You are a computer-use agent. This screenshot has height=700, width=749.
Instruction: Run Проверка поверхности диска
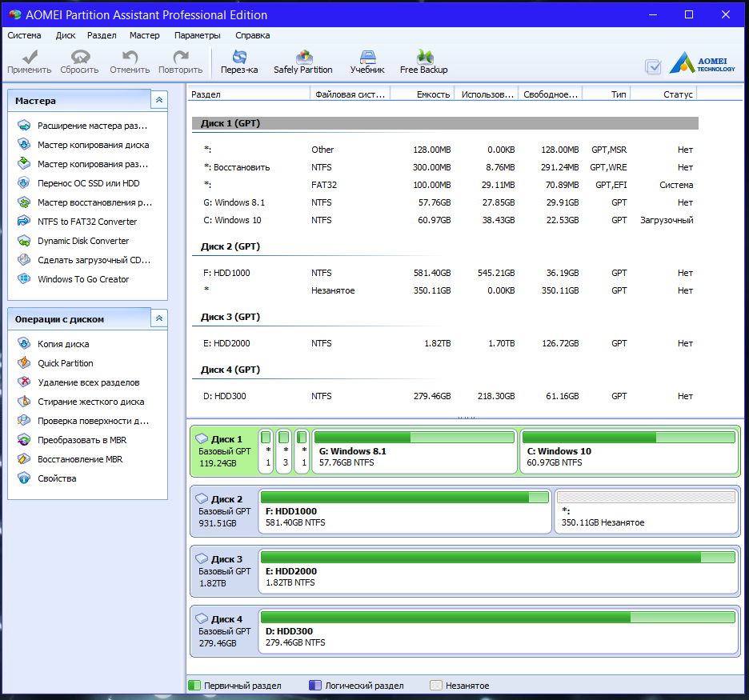tap(83, 421)
